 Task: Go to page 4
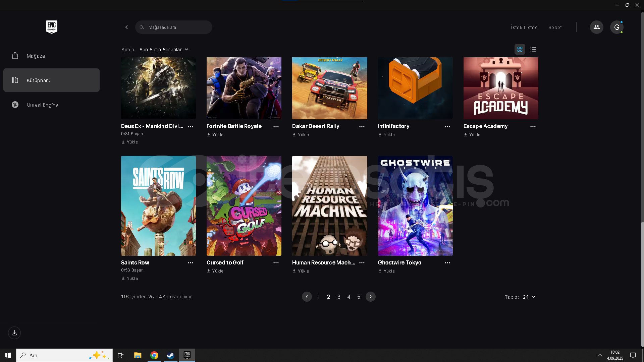[x=349, y=297]
